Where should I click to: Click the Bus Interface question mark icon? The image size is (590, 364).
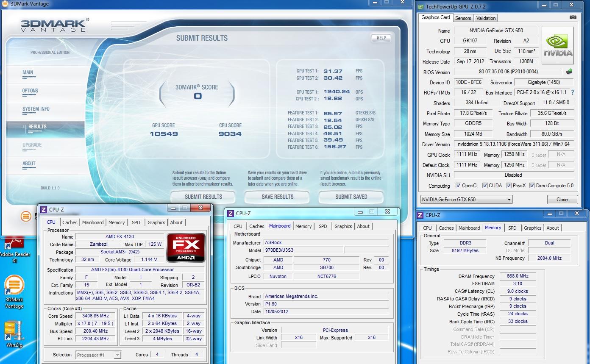[x=573, y=92]
